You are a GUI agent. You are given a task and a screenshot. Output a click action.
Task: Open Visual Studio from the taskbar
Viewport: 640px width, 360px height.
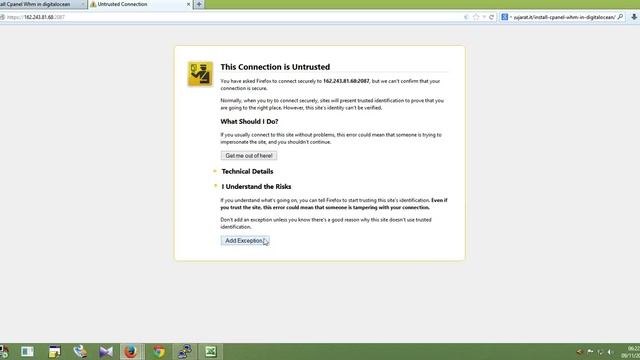(106, 351)
